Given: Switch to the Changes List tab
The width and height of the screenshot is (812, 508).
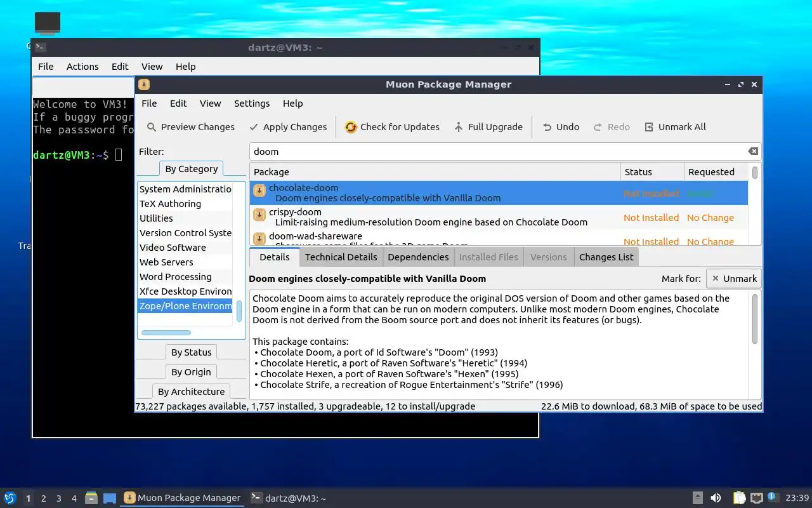Looking at the screenshot, I should [606, 257].
